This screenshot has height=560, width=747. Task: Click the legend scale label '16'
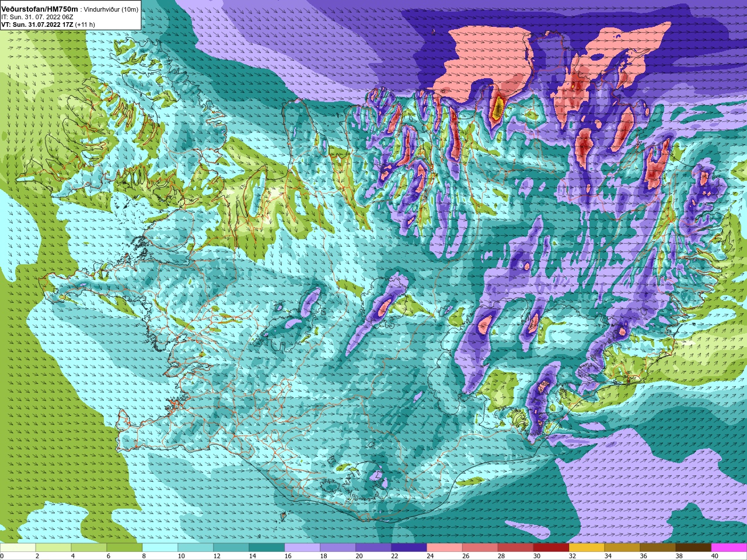pos(288,556)
